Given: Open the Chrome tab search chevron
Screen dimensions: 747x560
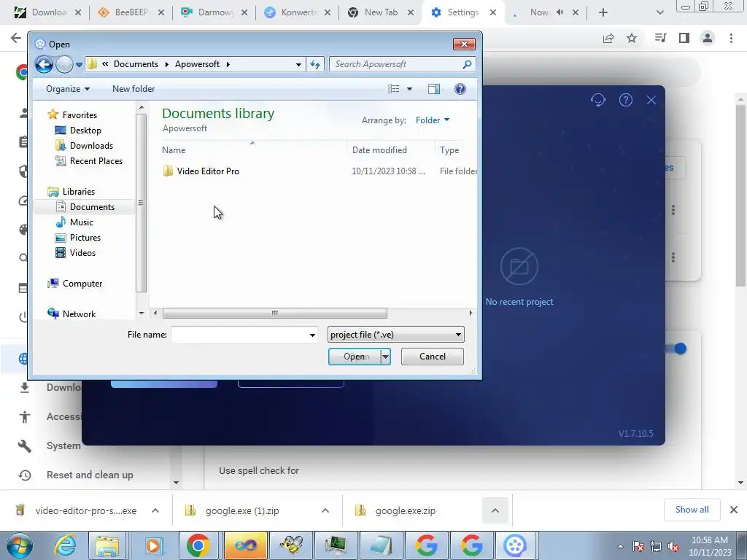Looking at the screenshot, I should (659, 12).
